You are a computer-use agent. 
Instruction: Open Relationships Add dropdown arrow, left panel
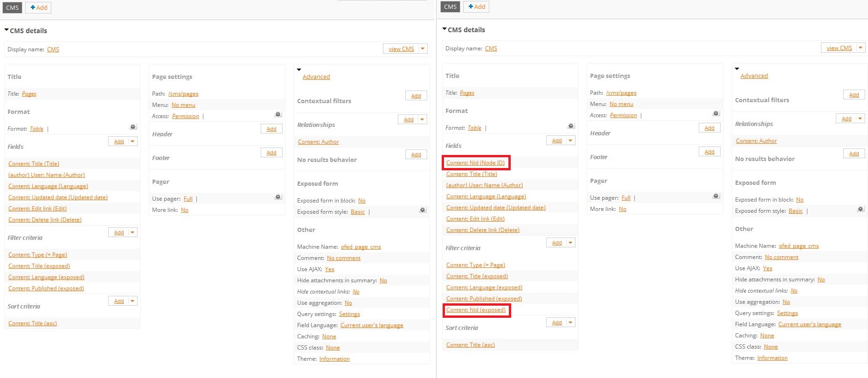tap(422, 119)
